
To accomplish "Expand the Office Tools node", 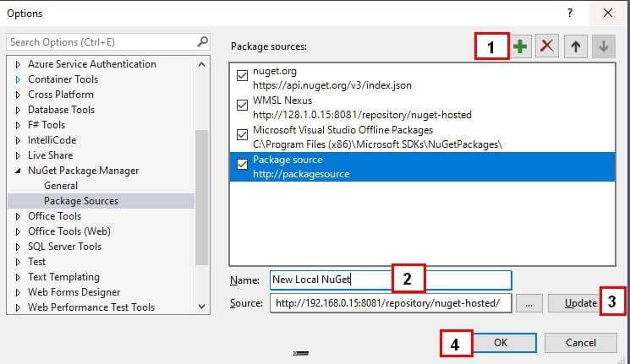I will pos(18,216).
